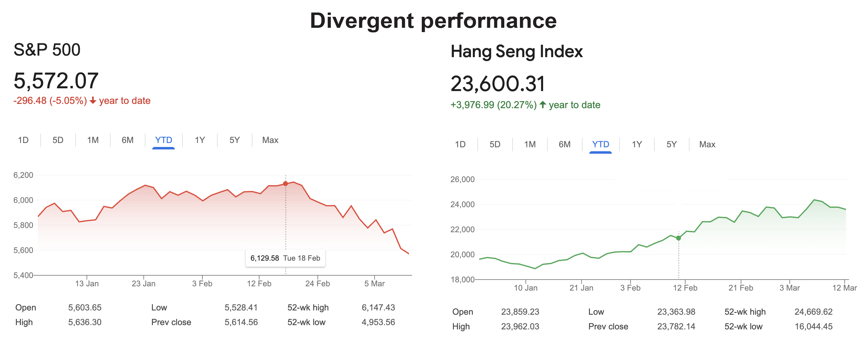Click the red down arrow beside -5.05%
Viewport: 868px width, 352px height.
click(x=93, y=101)
